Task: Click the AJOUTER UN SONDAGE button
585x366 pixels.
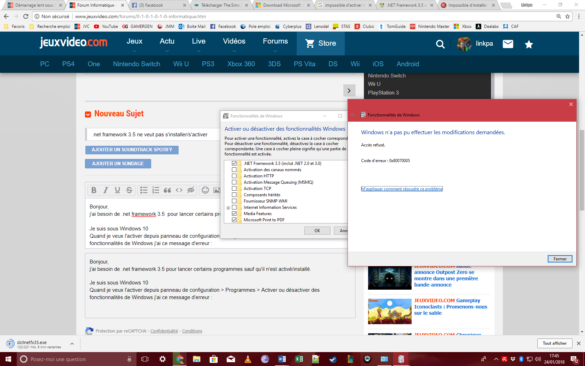Action: [x=118, y=164]
